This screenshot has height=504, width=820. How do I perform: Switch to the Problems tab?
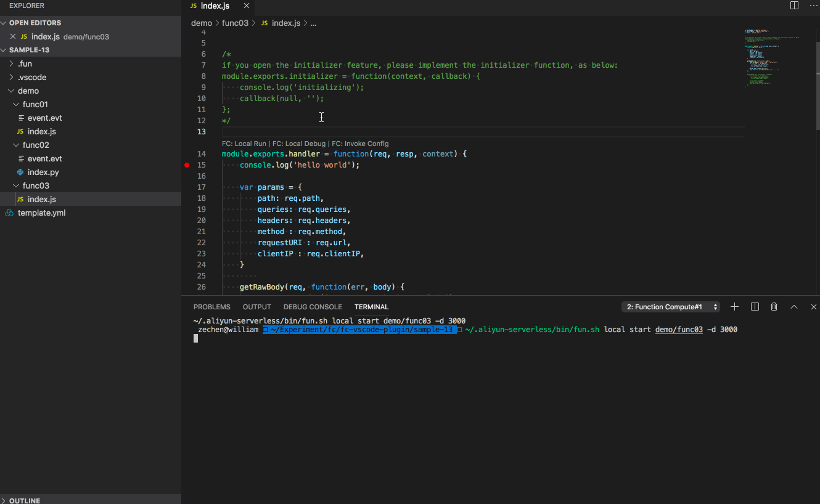211,307
